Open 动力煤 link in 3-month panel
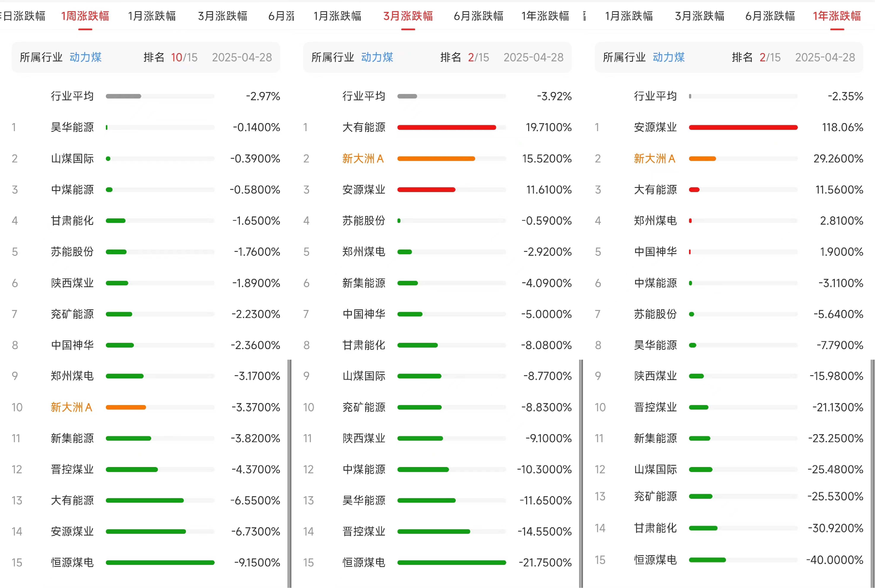Screen dimensions: 875x588 377,57
